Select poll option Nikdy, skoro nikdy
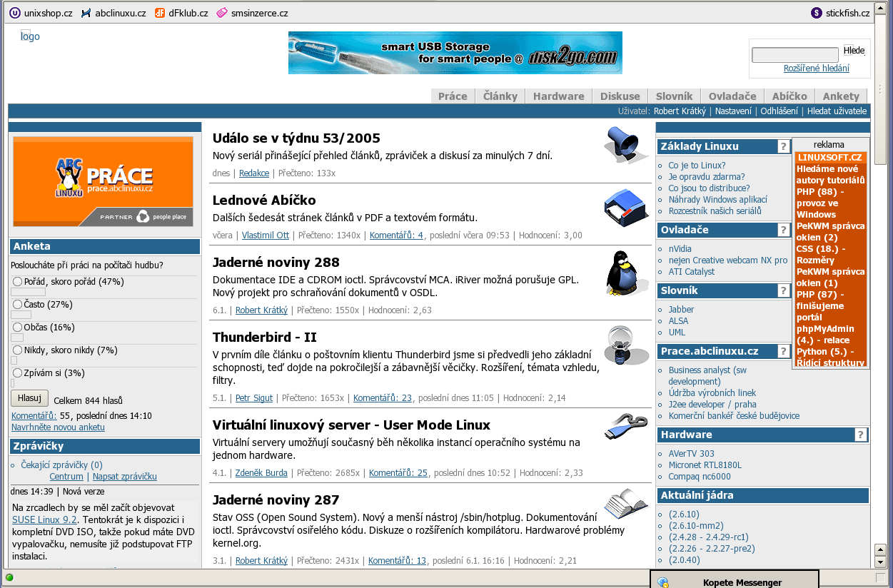 coord(18,350)
